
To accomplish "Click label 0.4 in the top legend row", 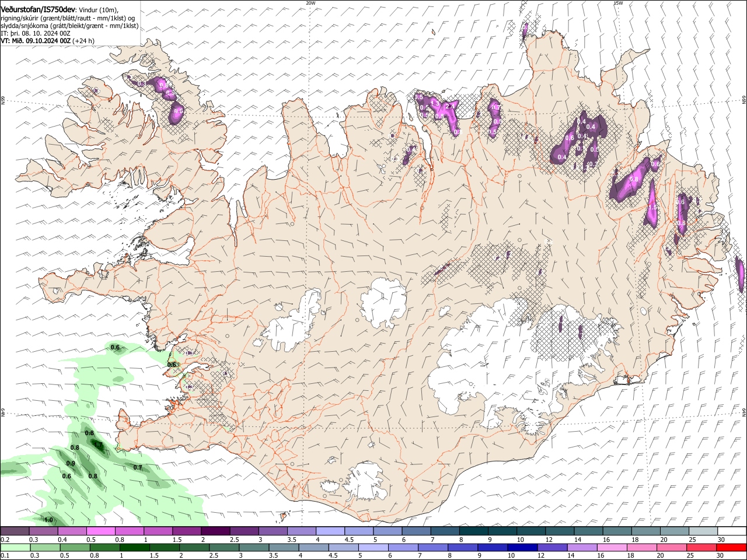I will coord(62,540).
